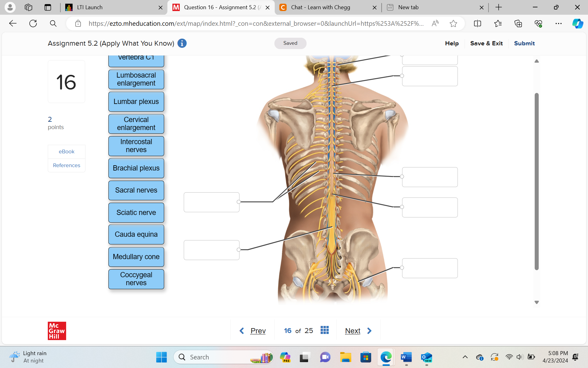The width and height of the screenshot is (588, 368).
Task: Click the site permissions lock icon
Action: pos(78,23)
